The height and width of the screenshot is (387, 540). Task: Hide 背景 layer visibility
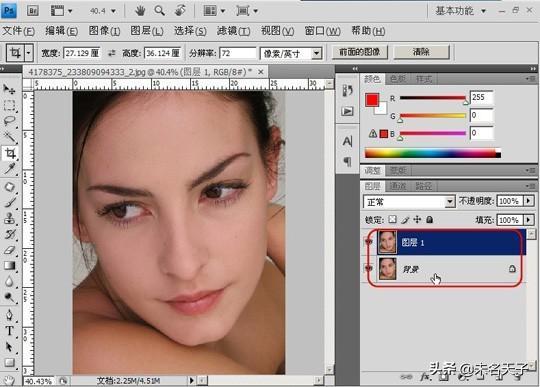click(x=369, y=268)
